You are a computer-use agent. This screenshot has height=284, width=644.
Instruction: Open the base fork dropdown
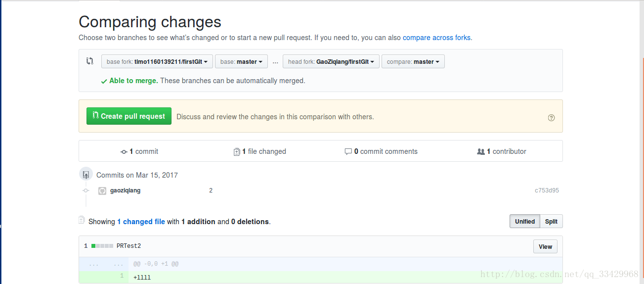coord(157,62)
